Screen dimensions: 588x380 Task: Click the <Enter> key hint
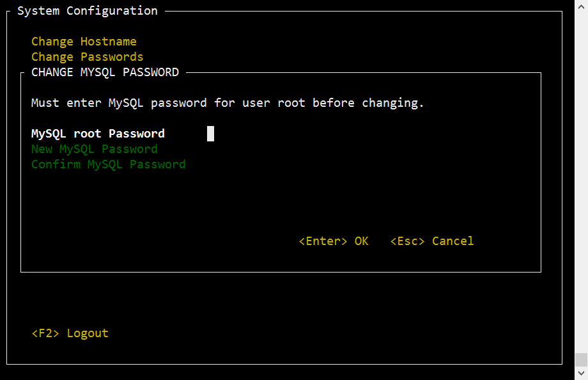pyautogui.click(x=323, y=241)
